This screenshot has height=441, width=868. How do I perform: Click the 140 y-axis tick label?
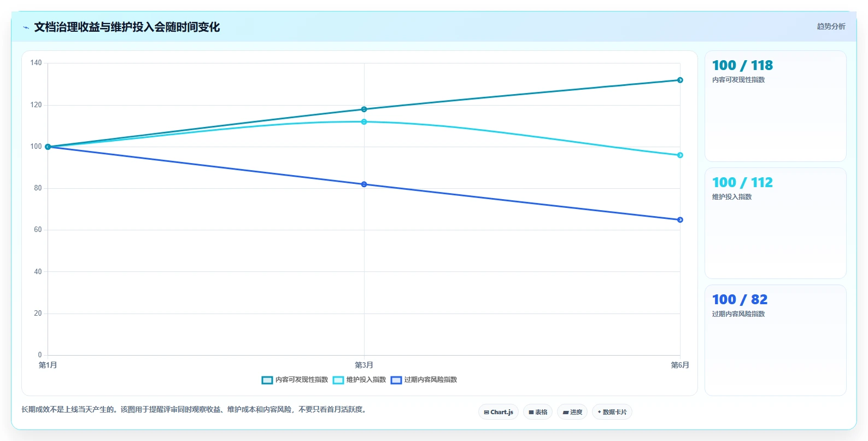pyautogui.click(x=36, y=63)
